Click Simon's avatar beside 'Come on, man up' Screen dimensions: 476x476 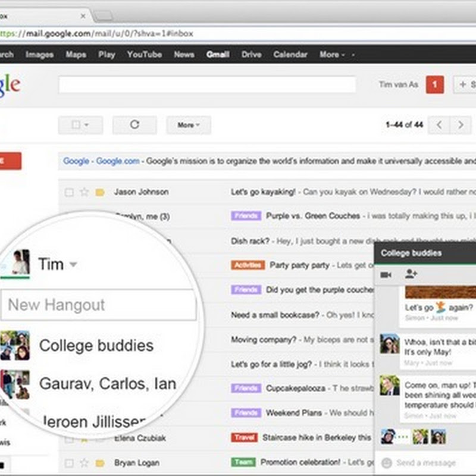(390, 385)
